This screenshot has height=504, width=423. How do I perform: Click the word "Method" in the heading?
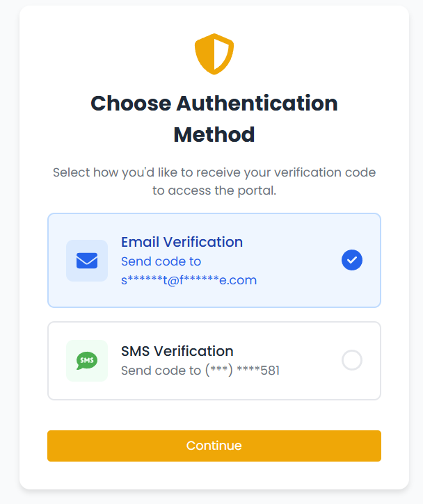(214, 134)
